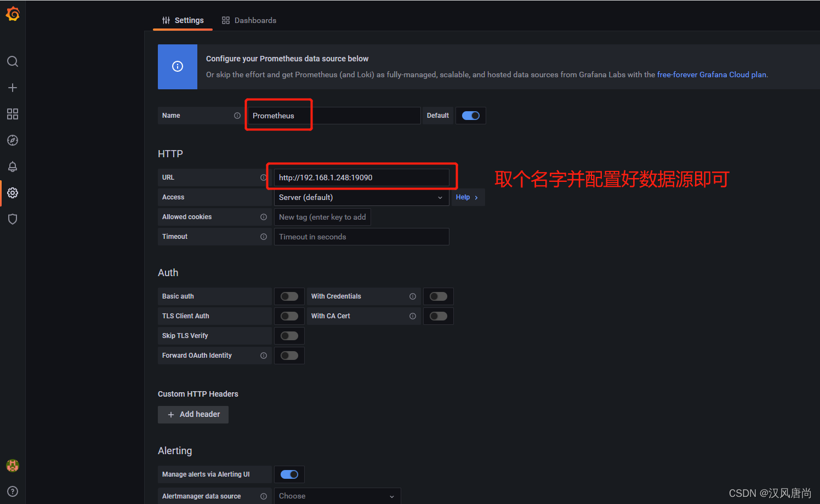This screenshot has width=820, height=504.
Task: Click info icon beside Timeout label
Action: coord(264,237)
